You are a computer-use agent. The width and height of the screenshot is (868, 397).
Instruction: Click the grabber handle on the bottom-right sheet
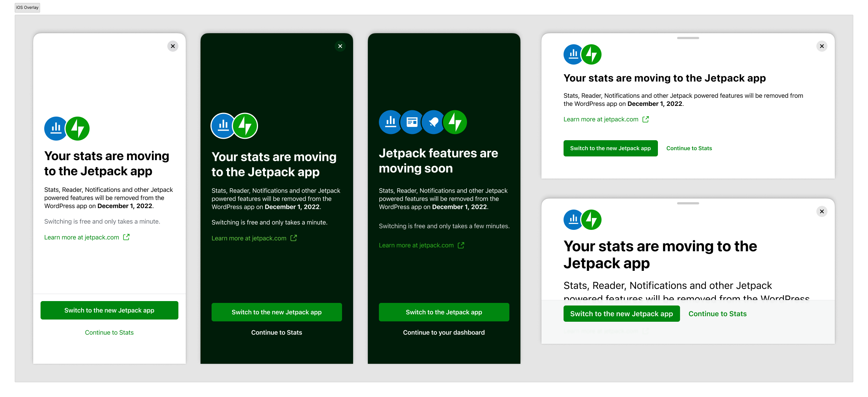[688, 203]
